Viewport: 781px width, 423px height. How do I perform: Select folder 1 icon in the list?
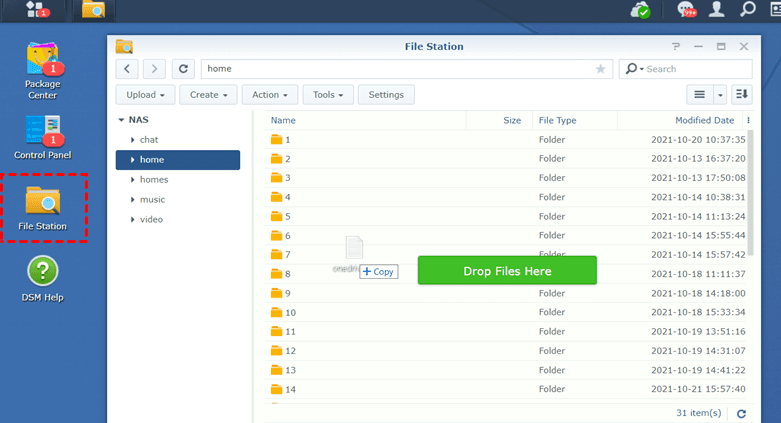pos(276,140)
